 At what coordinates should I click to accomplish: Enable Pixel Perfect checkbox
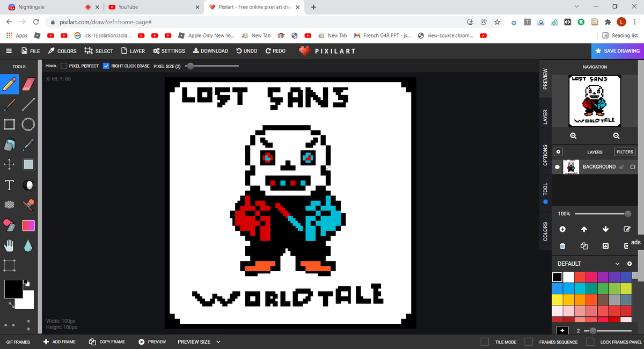pos(64,66)
